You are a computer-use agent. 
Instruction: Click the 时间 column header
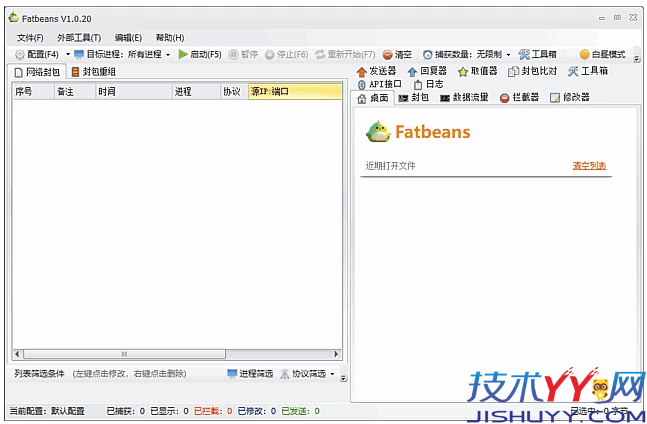pyautogui.click(x=134, y=92)
